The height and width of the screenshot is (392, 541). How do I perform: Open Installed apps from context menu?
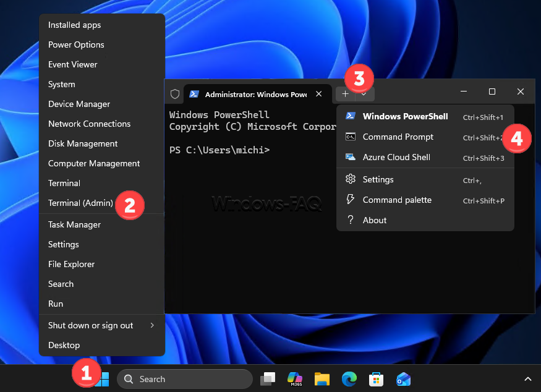click(x=102, y=25)
